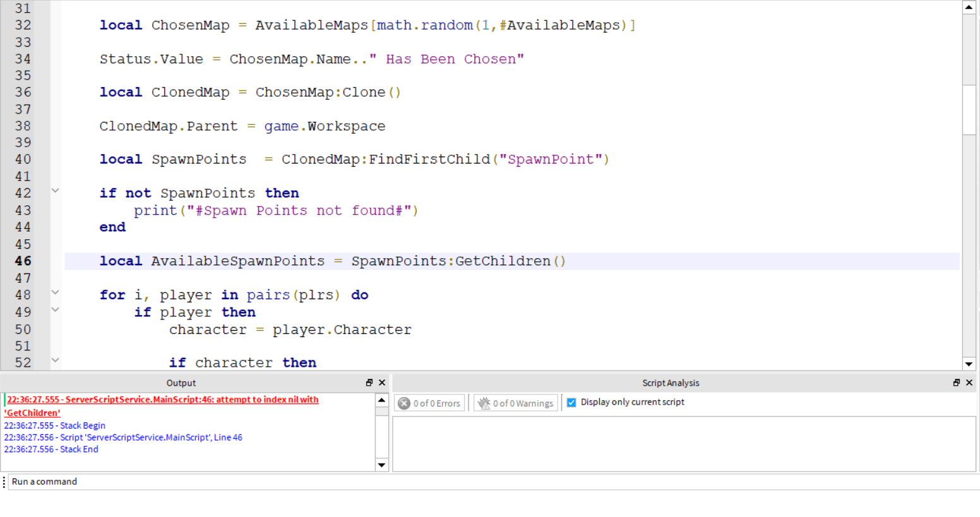Click the Output scrollbar down arrow
980x517 pixels.
pyautogui.click(x=381, y=465)
